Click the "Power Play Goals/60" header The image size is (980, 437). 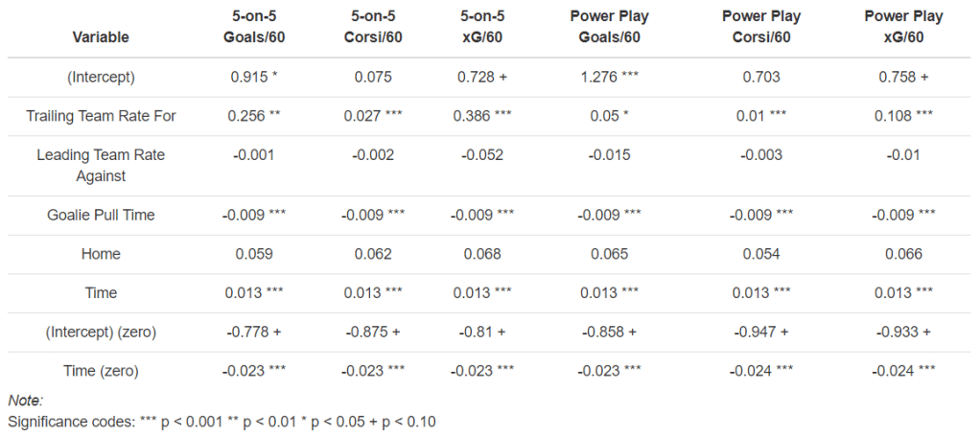pos(610,27)
